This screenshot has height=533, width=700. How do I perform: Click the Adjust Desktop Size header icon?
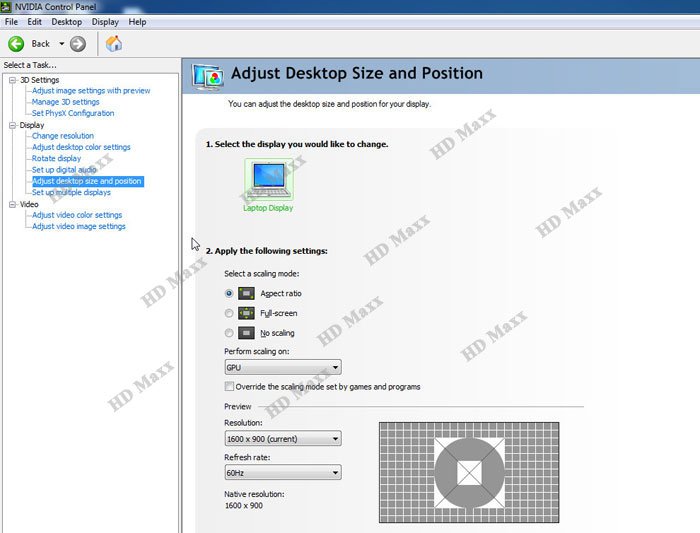208,76
